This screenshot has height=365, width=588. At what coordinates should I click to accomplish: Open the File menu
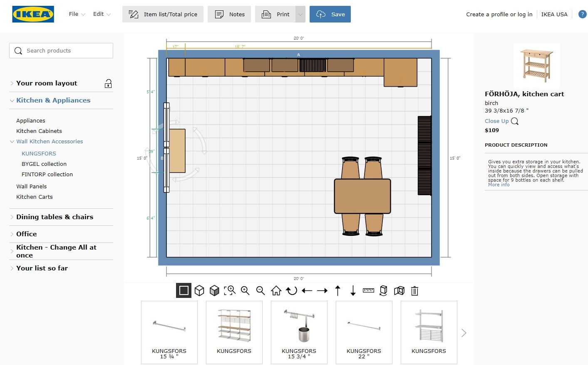click(x=77, y=14)
